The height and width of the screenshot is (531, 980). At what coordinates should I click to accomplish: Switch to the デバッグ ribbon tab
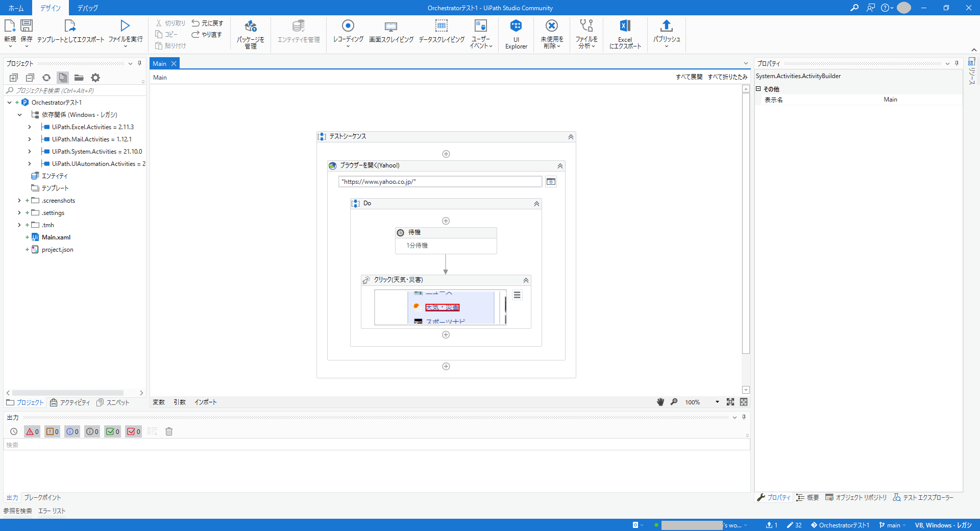coord(88,8)
